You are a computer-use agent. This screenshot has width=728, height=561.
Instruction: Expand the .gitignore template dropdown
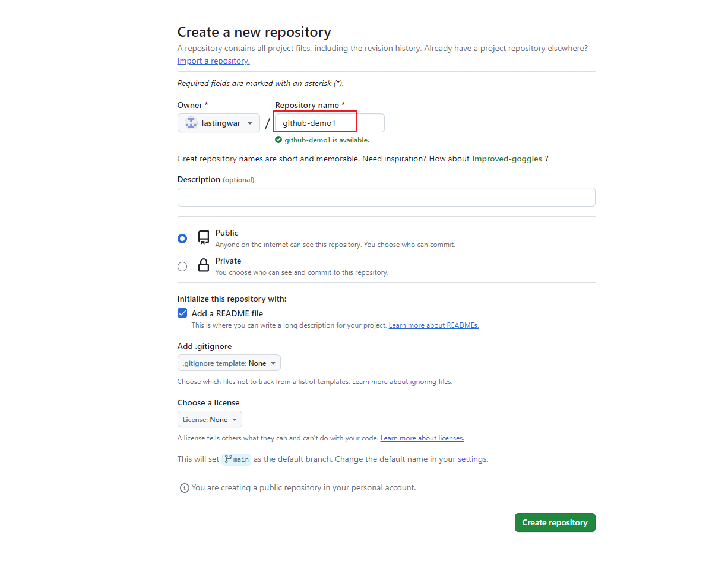pos(229,363)
